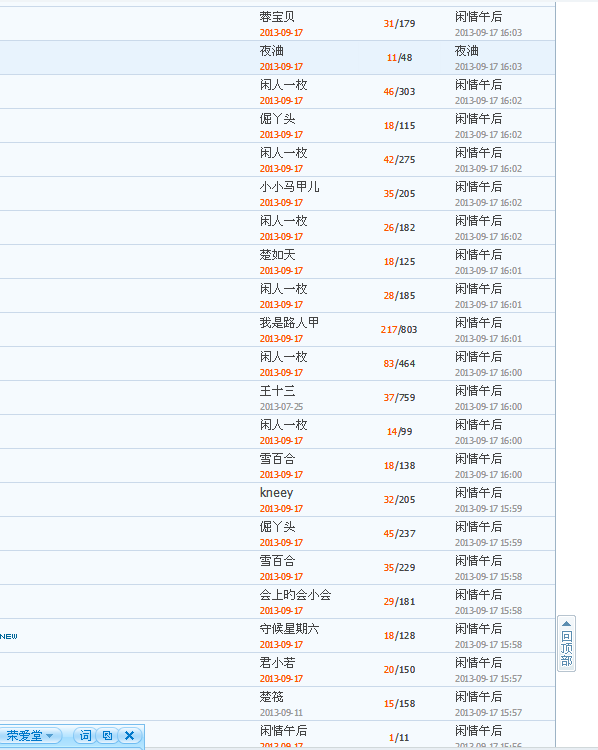Open last poster 夜油 link
Viewport: 598px width, 750px height.
(466, 51)
